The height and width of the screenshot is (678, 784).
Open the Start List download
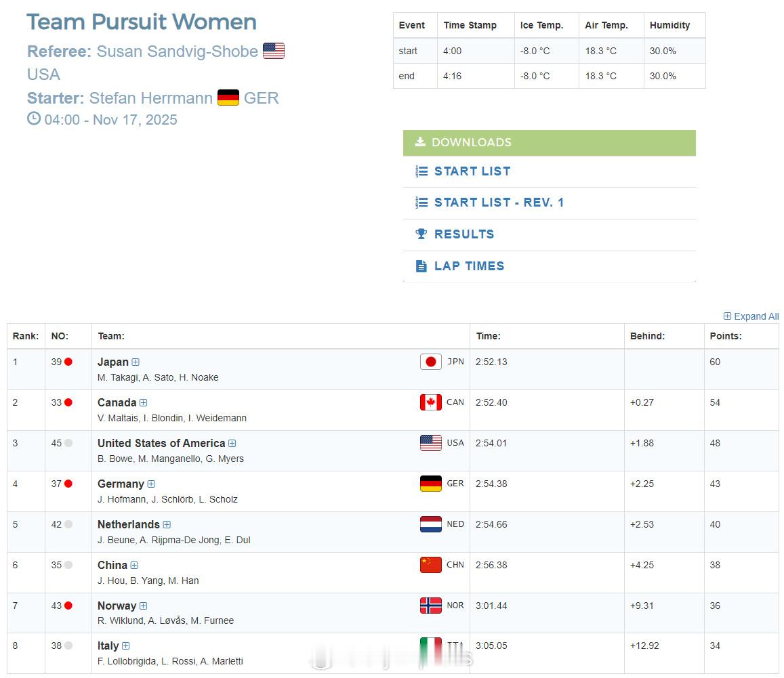pos(472,171)
